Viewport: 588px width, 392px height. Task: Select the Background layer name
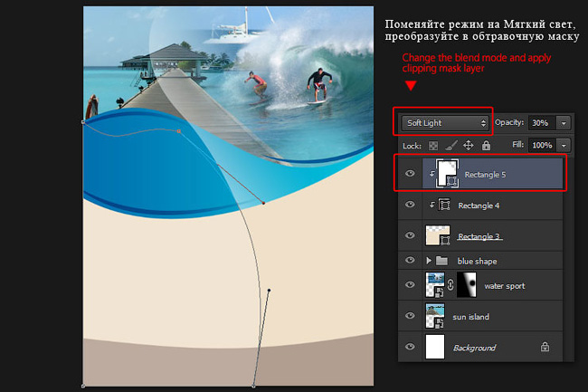(x=474, y=349)
